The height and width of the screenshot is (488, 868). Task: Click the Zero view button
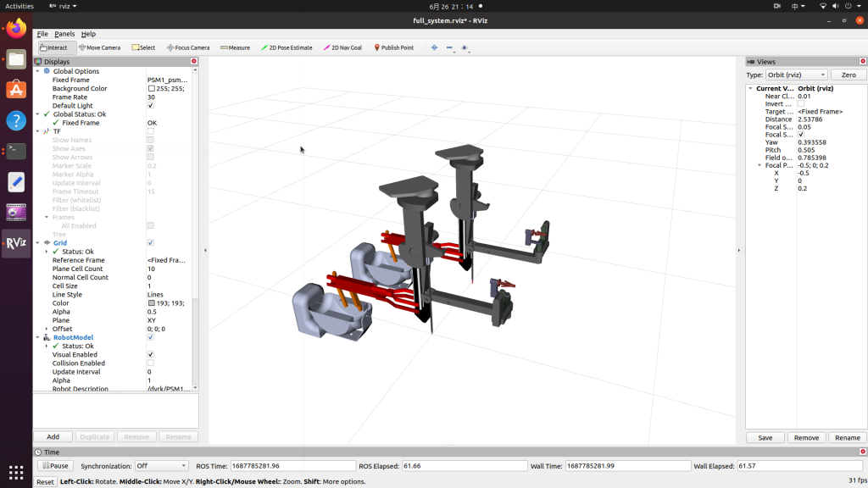click(x=848, y=75)
